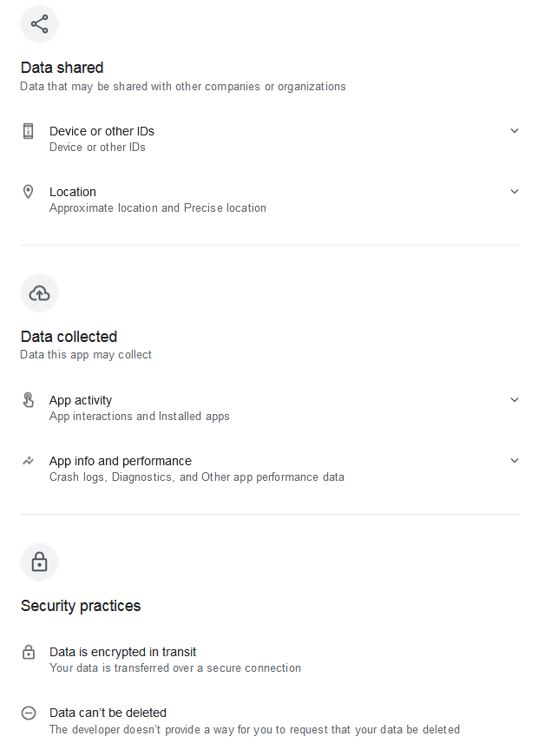Click the share icon above Data shared
The width and height of the screenshot is (545, 756).
coord(39,23)
